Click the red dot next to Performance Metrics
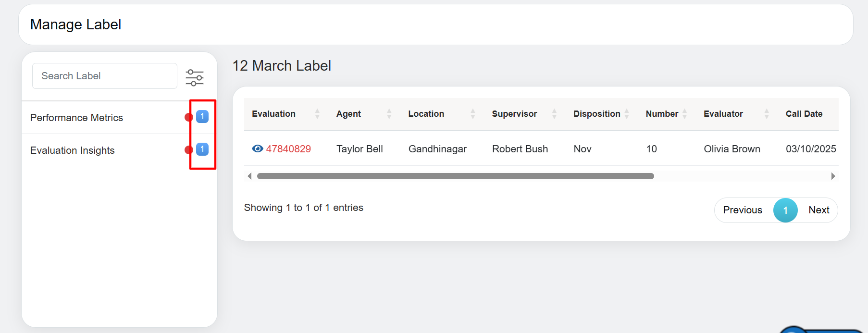Screen dimensions: 868x333 click(x=188, y=117)
